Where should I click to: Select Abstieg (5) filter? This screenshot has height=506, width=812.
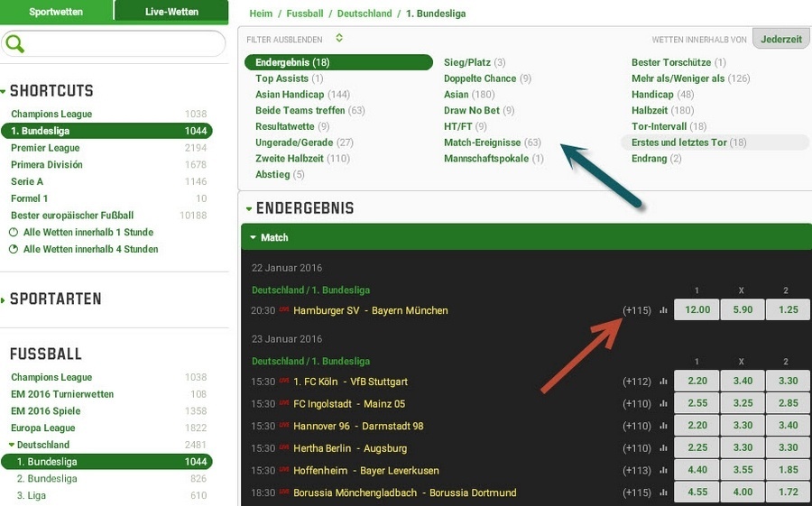[280, 175]
